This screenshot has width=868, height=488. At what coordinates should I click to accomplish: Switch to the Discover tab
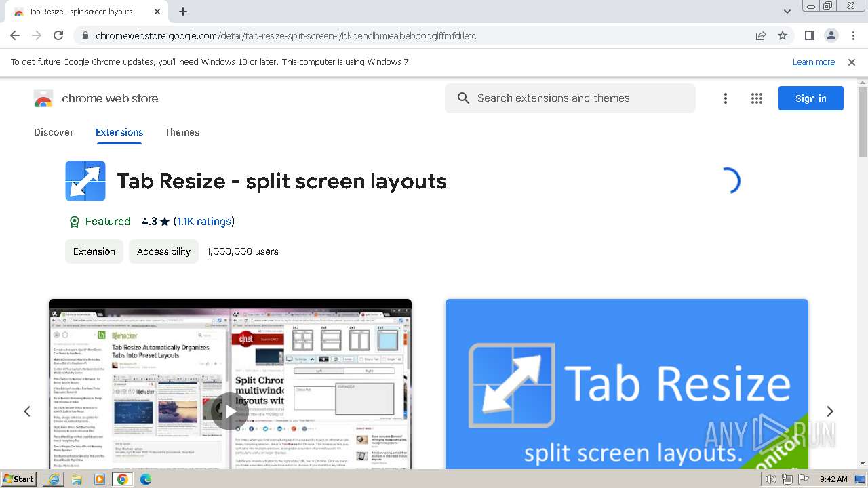[x=54, y=132]
